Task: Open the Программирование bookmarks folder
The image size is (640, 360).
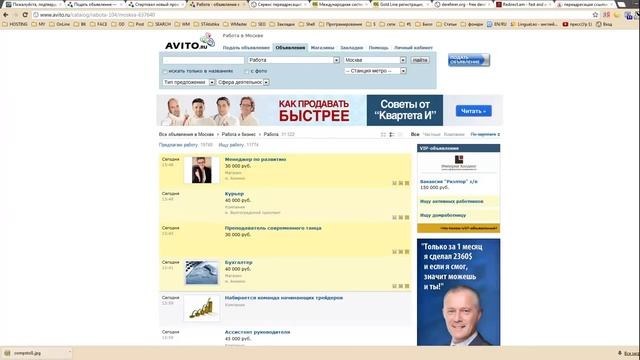Action: 342,24
